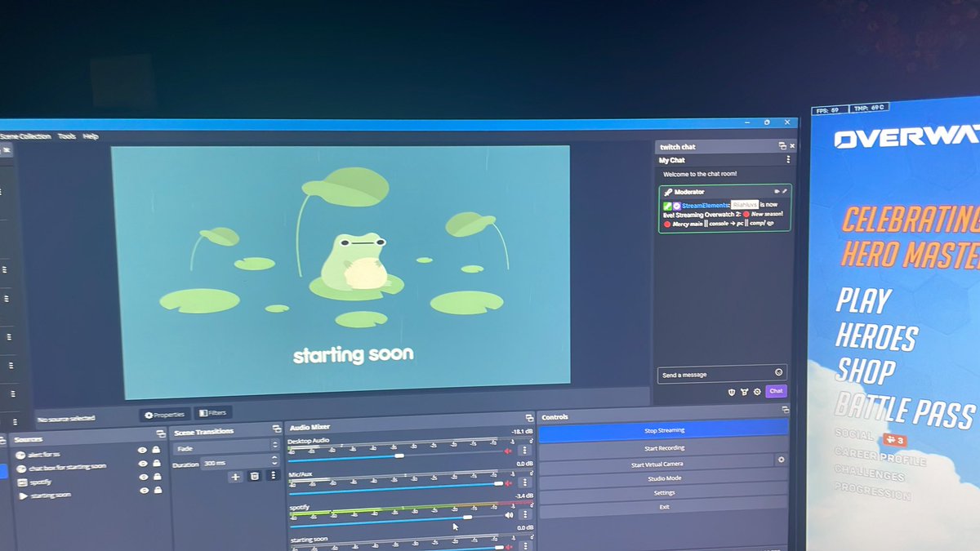980x551 pixels.
Task: Add a new scene transition with plus
Action: pyautogui.click(x=235, y=476)
